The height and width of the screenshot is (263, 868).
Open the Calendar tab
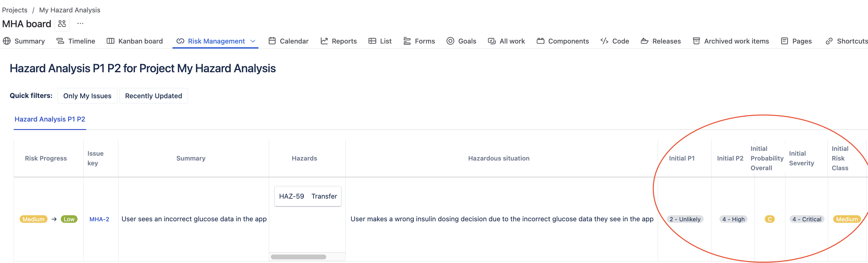pyautogui.click(x=294, y=41)
